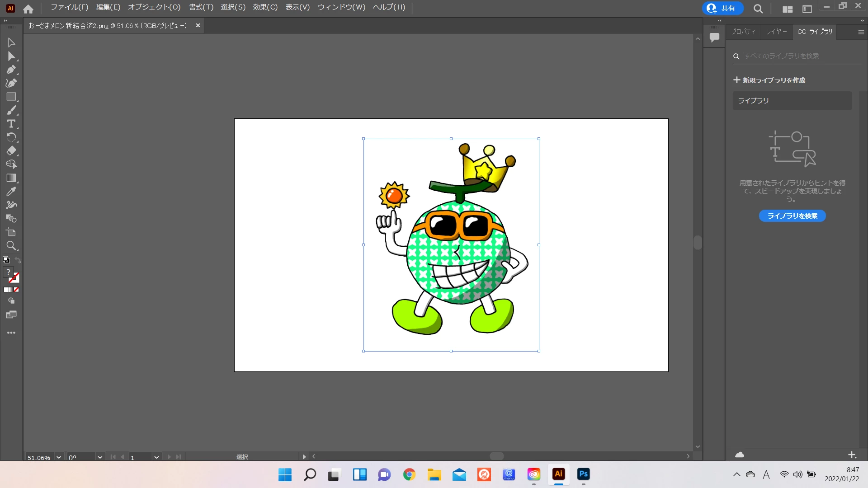Select the Gradient tool

click(x=11, y=178)
